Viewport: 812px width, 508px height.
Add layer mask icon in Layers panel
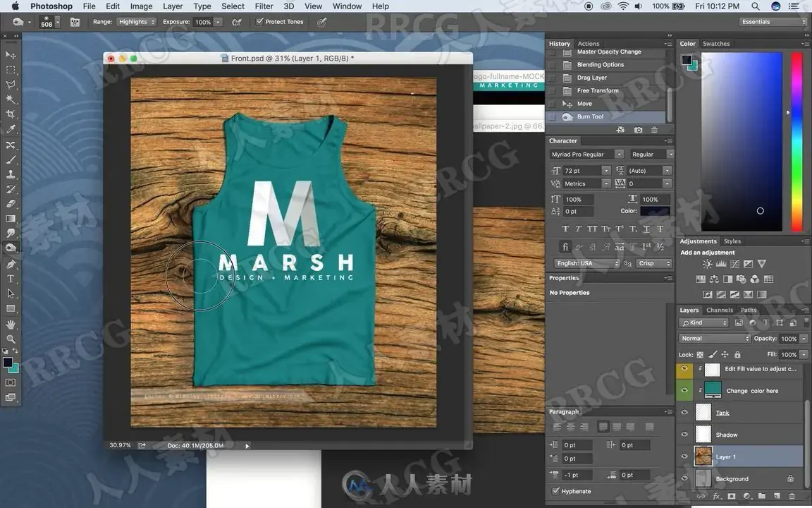tap(731, 496)
